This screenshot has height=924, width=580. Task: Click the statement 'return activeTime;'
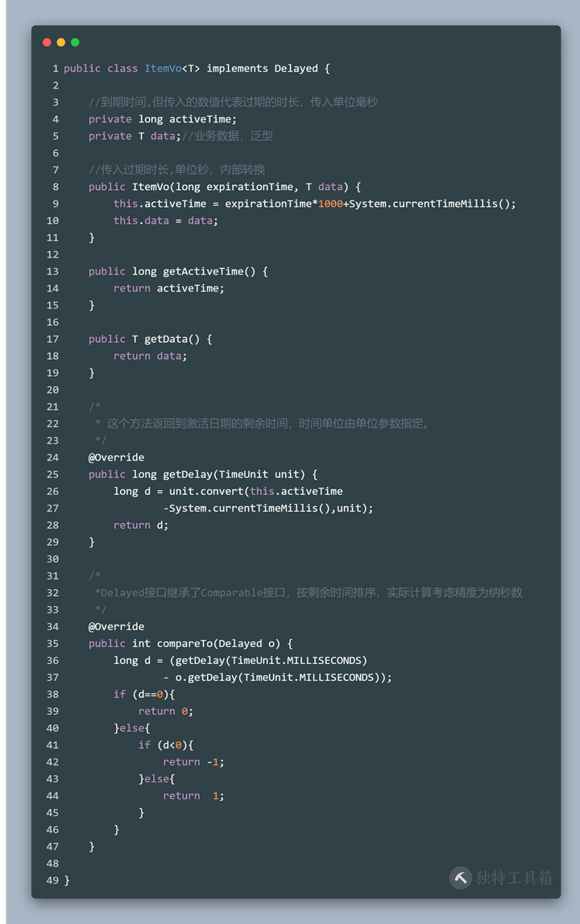[168, 288]
